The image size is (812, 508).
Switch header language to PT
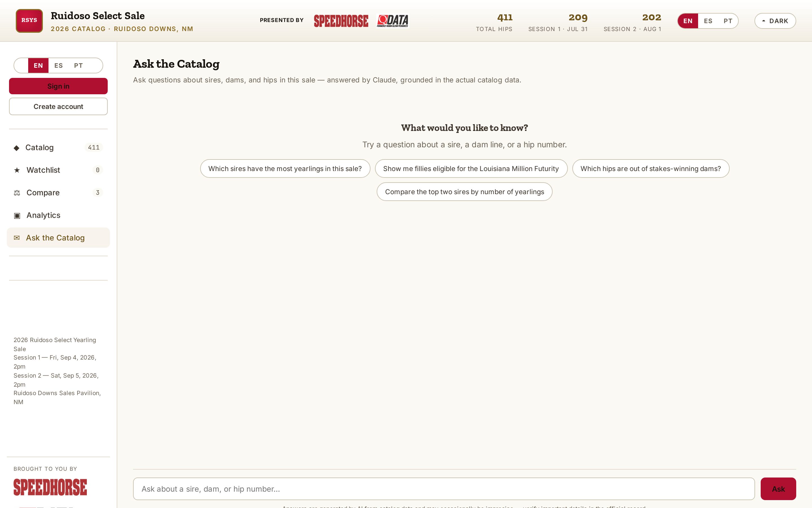point(728,21)
